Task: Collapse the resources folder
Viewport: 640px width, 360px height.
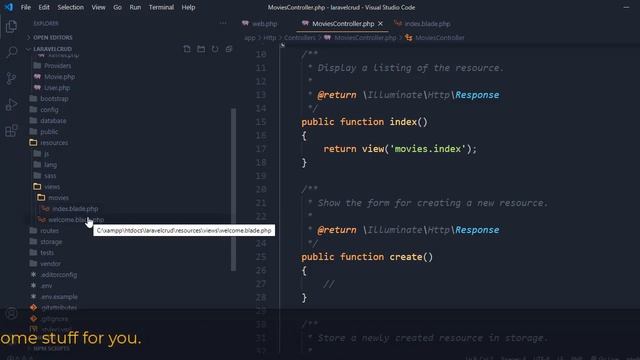Action: pyautogui.click(x=54, y=143)
